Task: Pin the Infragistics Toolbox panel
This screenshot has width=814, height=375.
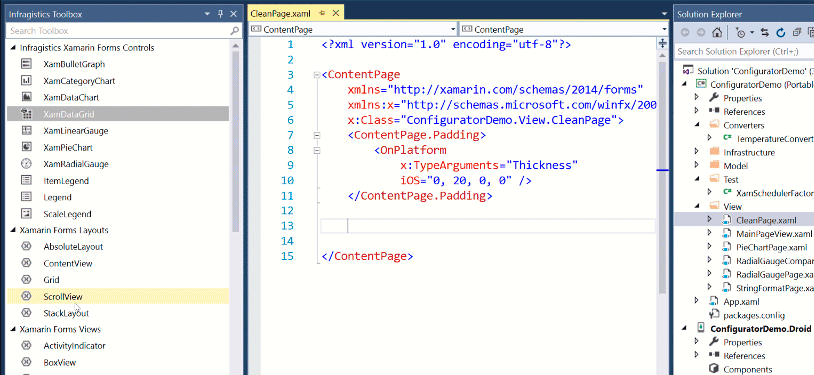Action: point(220,14)
